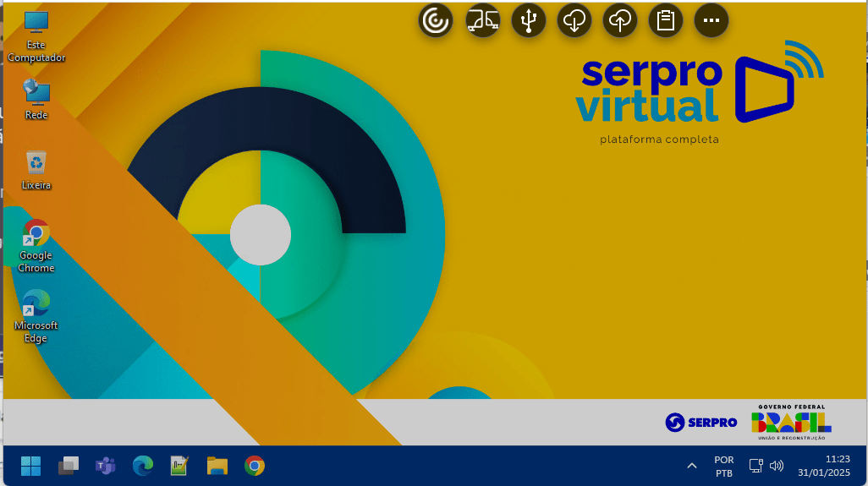Image resolution: width=868 pixels, height=486 pixels.
Task: Open Task View in taskbar
Action: pos(69,466)
